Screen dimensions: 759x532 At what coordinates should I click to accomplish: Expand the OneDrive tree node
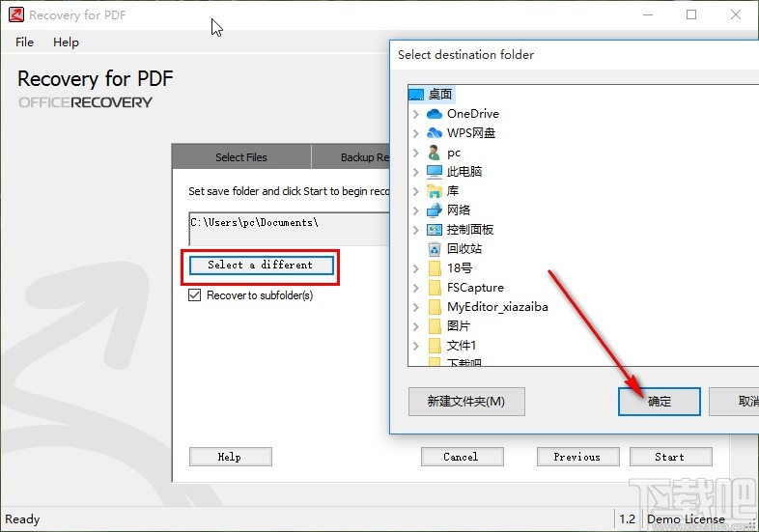pos(415,114)
